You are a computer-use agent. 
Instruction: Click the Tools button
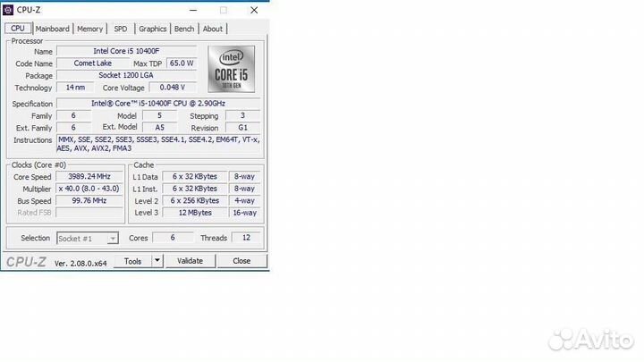tap(132, 261)
